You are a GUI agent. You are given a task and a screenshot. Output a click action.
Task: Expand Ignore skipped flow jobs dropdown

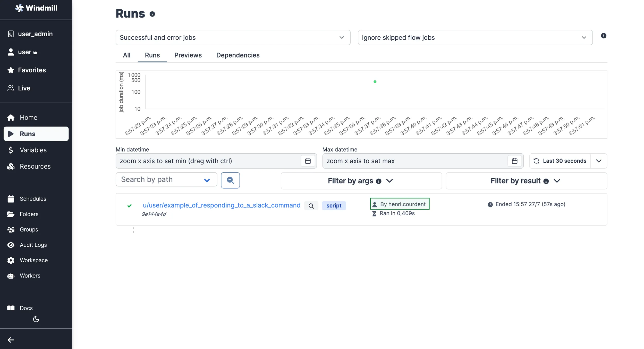click(475, 38)
